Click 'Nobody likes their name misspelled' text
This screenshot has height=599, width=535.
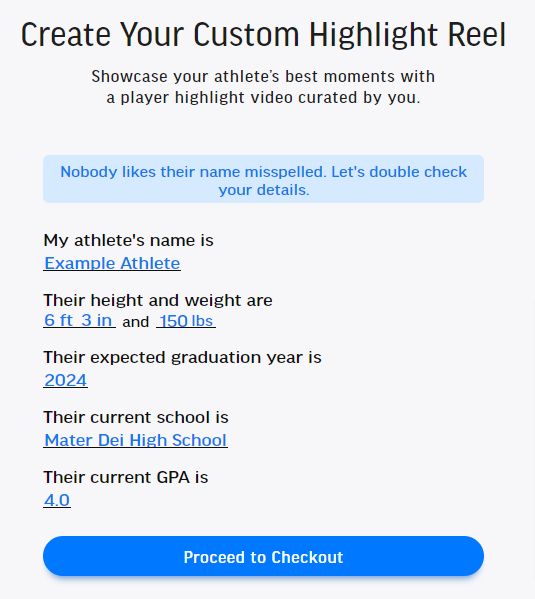tap(193, 172)
